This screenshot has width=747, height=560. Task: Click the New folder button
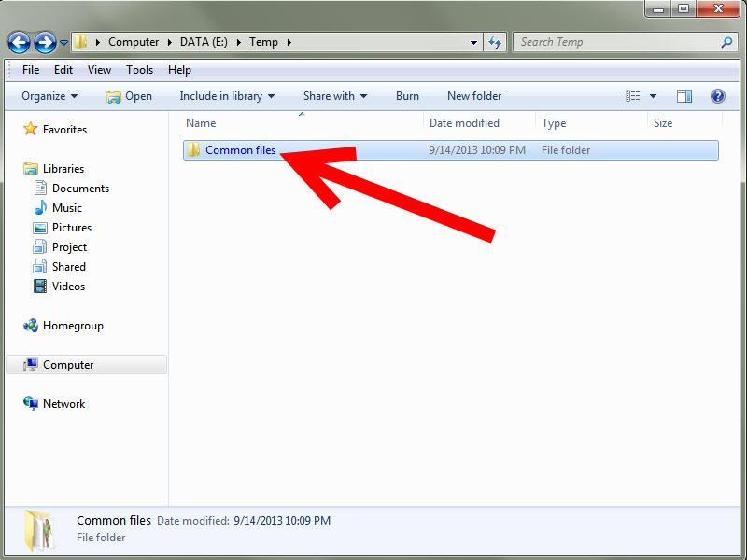(x=474, y=96)
